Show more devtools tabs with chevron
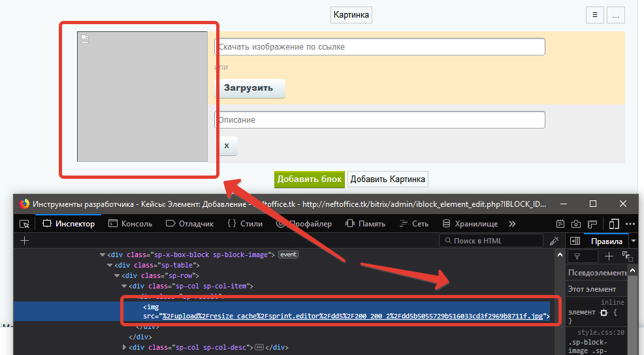This screenshot has height=355, width=644. 511,224
